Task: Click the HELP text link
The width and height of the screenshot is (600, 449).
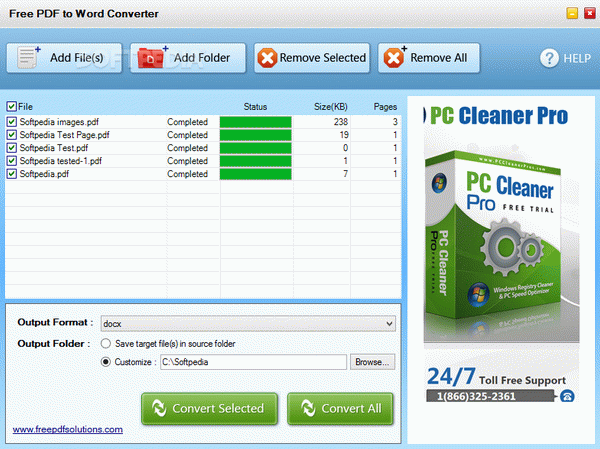Action: point(577,59)
